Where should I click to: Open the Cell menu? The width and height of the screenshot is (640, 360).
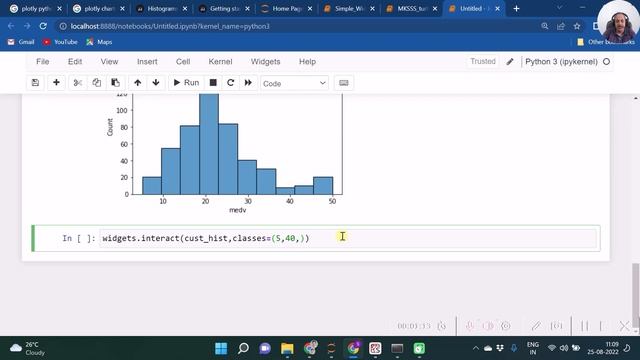pyautogui.click(x=183, y=62)
